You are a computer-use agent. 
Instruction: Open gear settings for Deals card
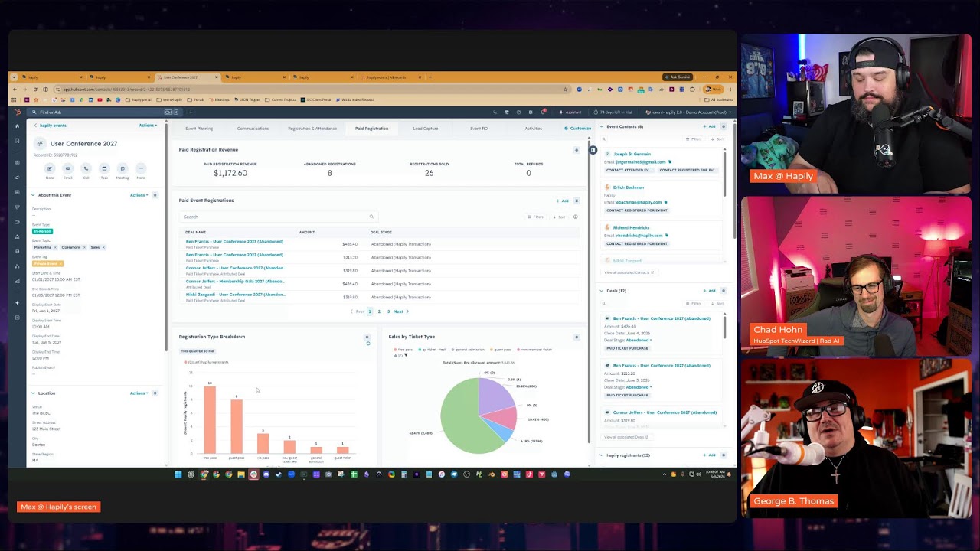pos(724,291)
